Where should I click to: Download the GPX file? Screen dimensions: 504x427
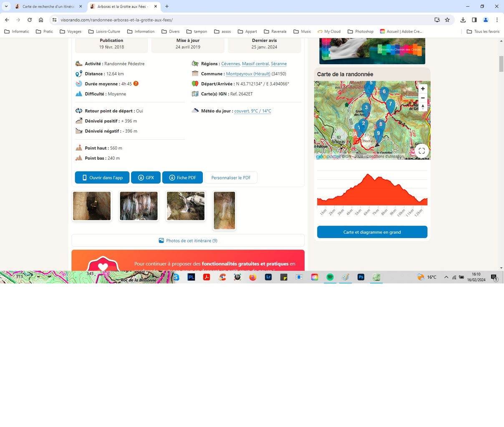[146, 178]
